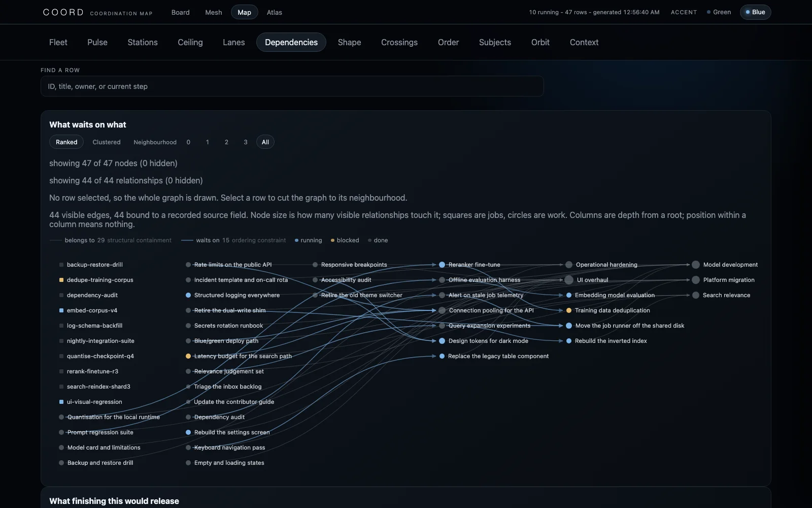The image size is (812, 508).
Task: Click the Design tokens for dark mode node
Action: 442,341
